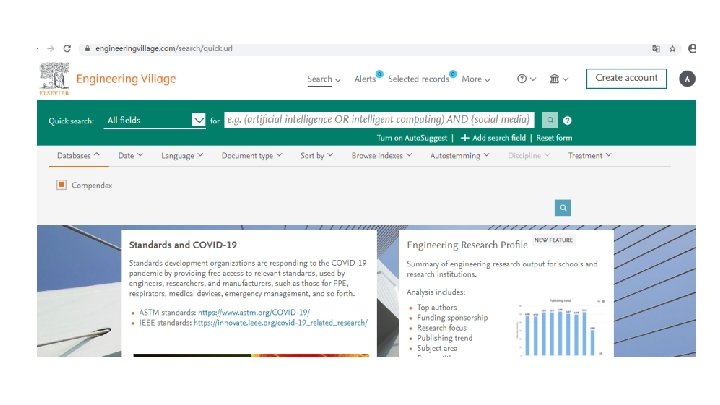Open the All fields dropdown
Viewport: 720px width, 405px height.
[x=154, y=120]
